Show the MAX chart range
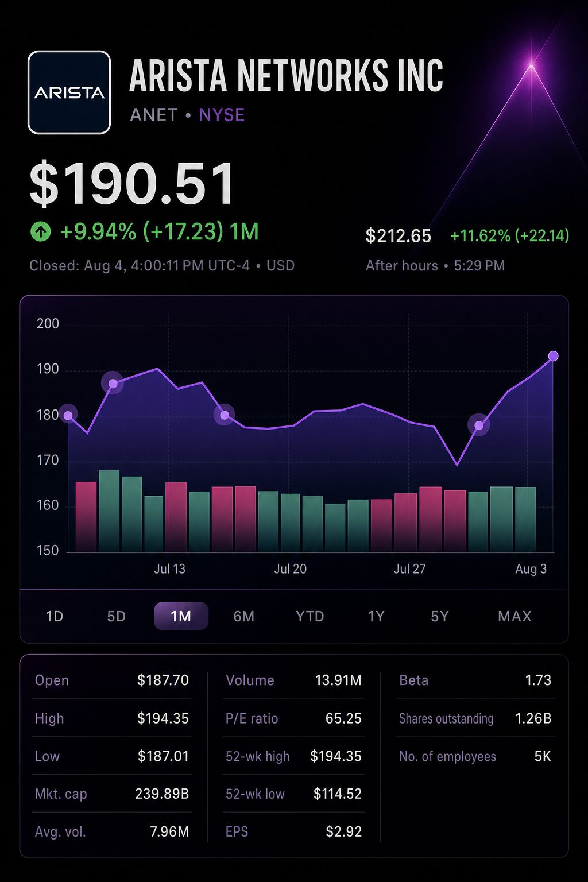Screen dimensions: 588x882 514,616
